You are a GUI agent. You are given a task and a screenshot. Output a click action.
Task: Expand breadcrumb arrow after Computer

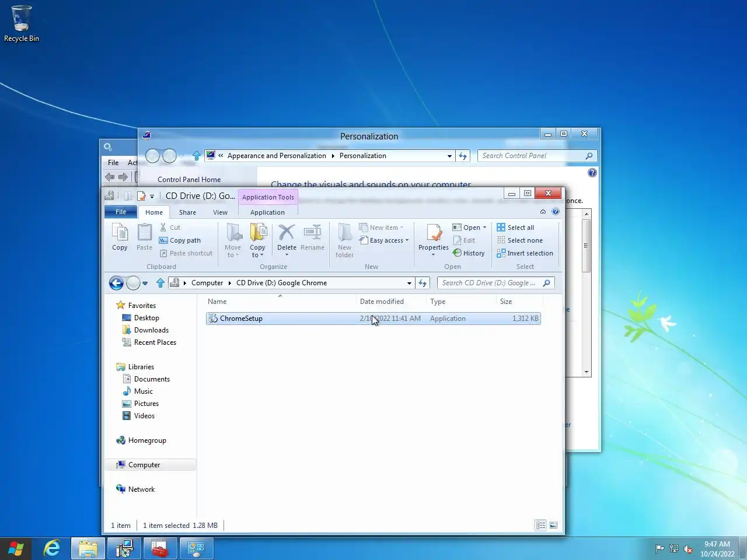230,283
